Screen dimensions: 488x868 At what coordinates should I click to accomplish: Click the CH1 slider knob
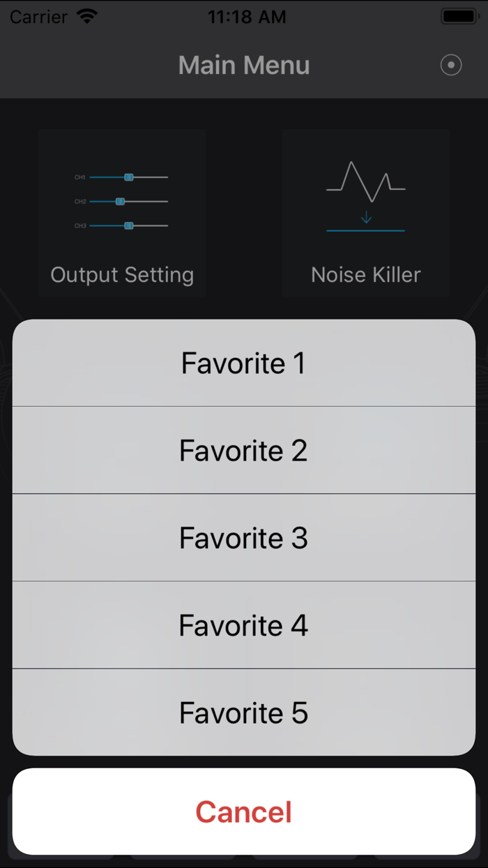[x=129, y=177]
